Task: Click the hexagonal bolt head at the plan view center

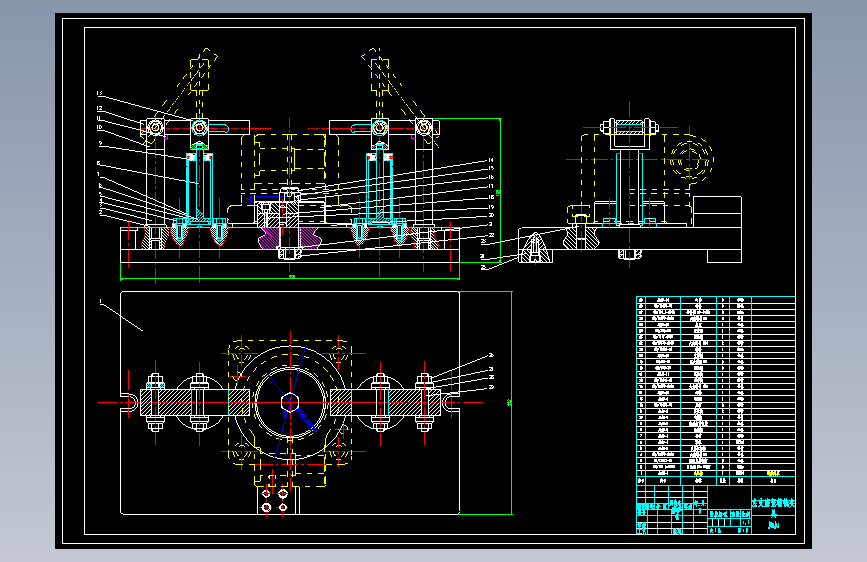Action: click(x=290, y=402)
